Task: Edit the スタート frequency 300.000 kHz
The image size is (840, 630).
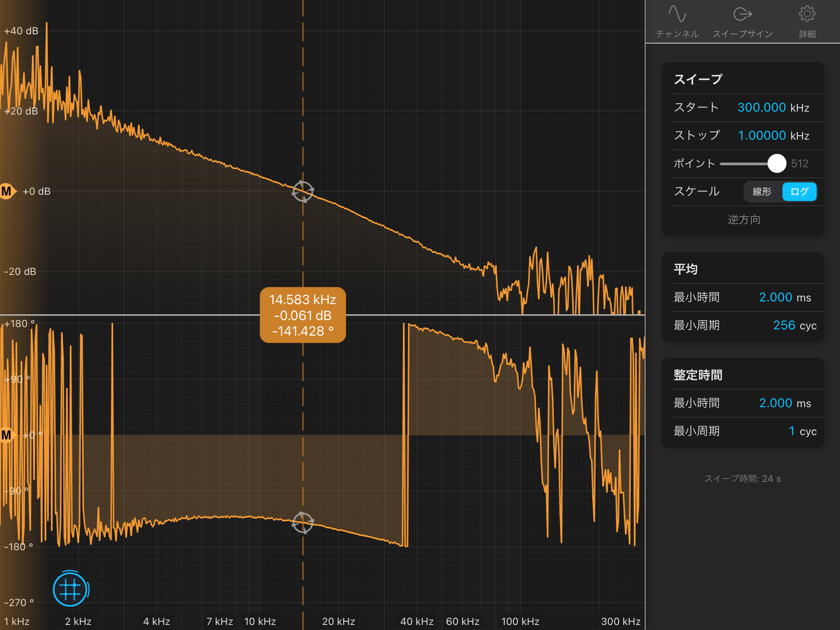Action: (x=761, y=108)
